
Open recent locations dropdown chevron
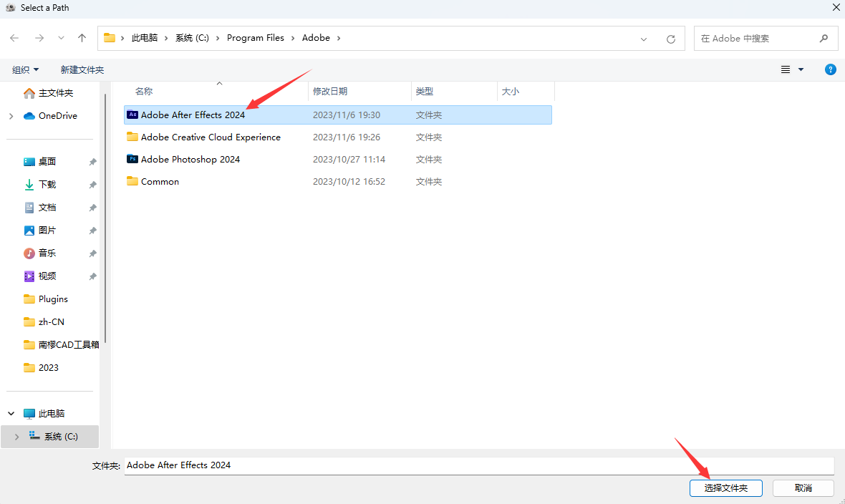click(61, 38)
